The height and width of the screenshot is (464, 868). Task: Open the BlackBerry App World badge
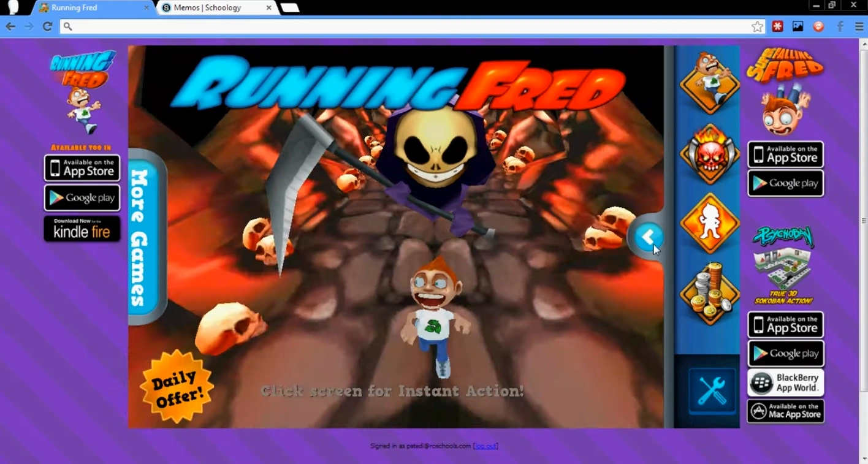(785, 383)
